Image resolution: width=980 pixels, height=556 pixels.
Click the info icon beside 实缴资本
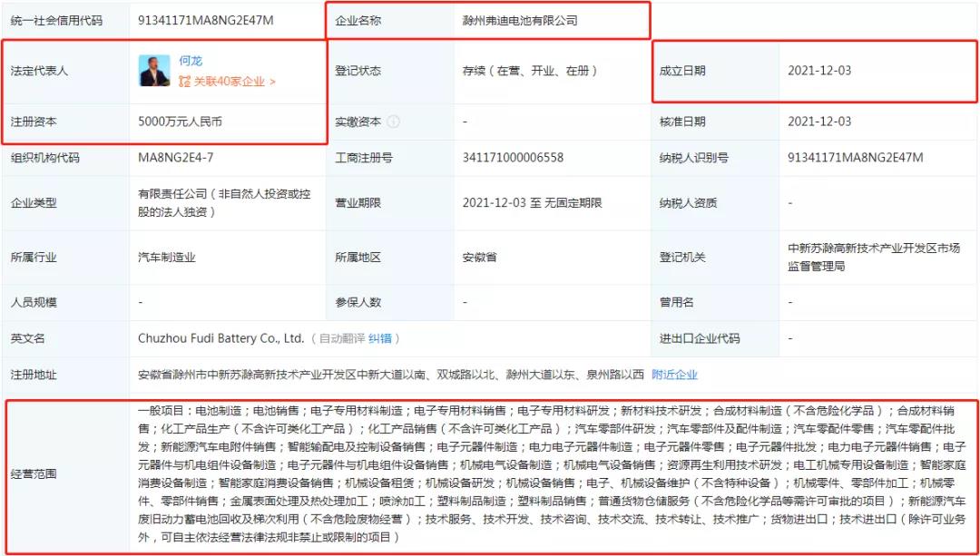click(x=393, y=122)
